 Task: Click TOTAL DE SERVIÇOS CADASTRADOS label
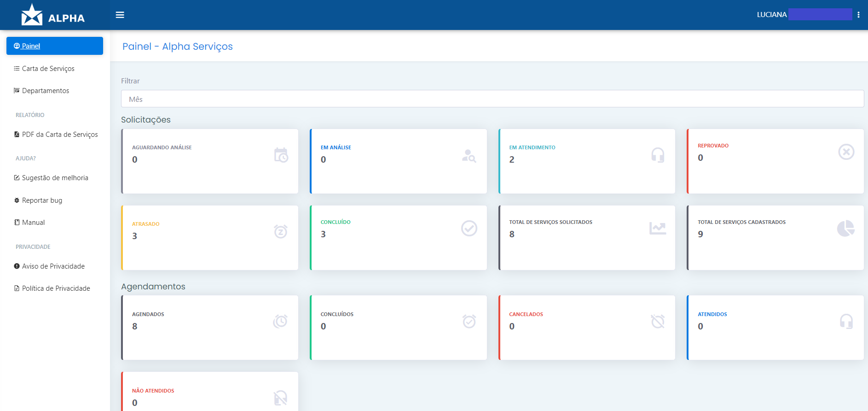[741, 222]
